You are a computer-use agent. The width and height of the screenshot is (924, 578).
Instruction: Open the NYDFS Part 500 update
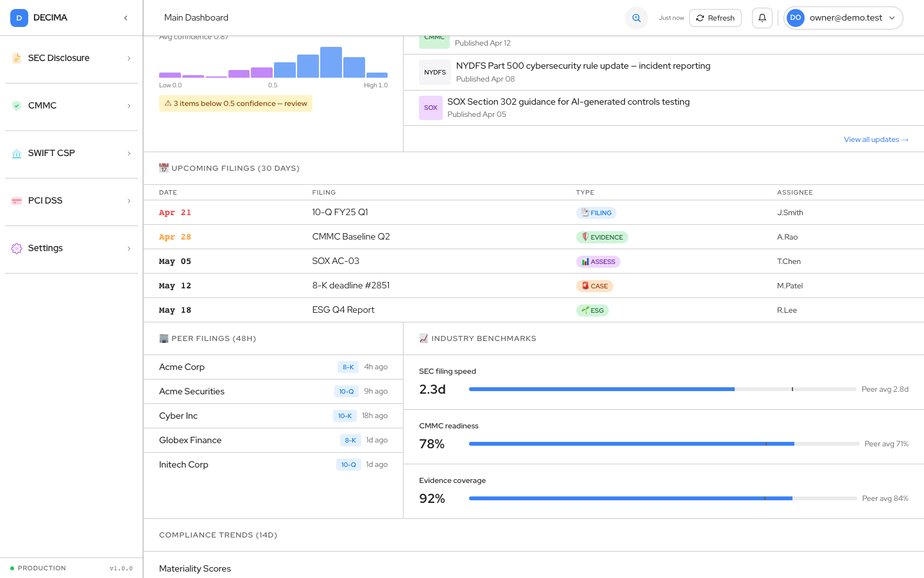click(663, 72)
